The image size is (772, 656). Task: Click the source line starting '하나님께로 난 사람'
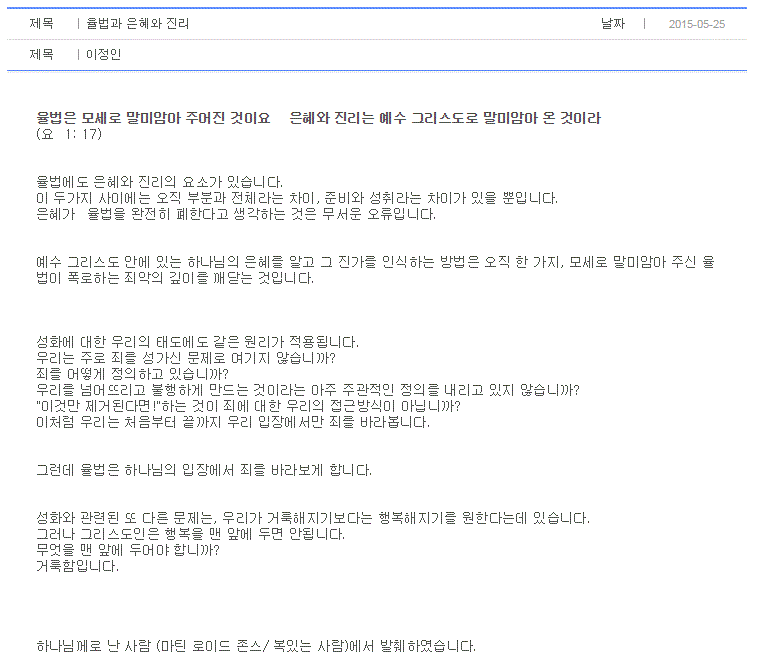tap(256, 646)
